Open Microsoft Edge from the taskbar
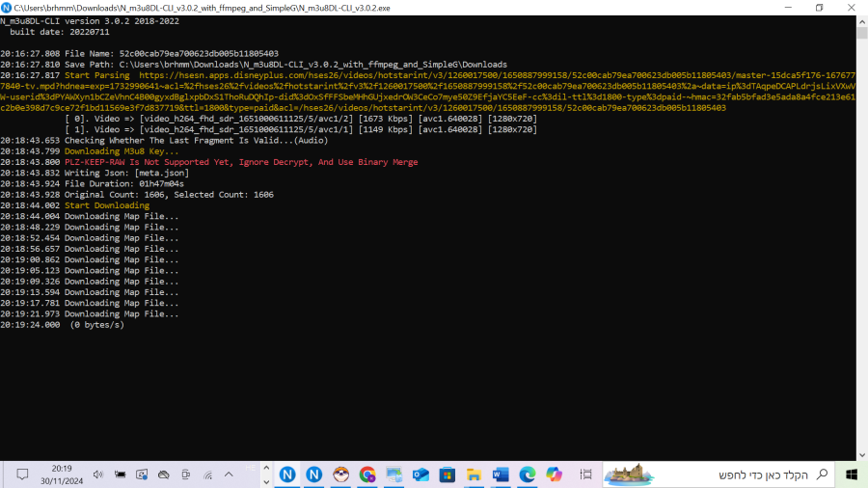Image resolution: width=868 pixels, height=488 pixels. (x=528, y=474)
